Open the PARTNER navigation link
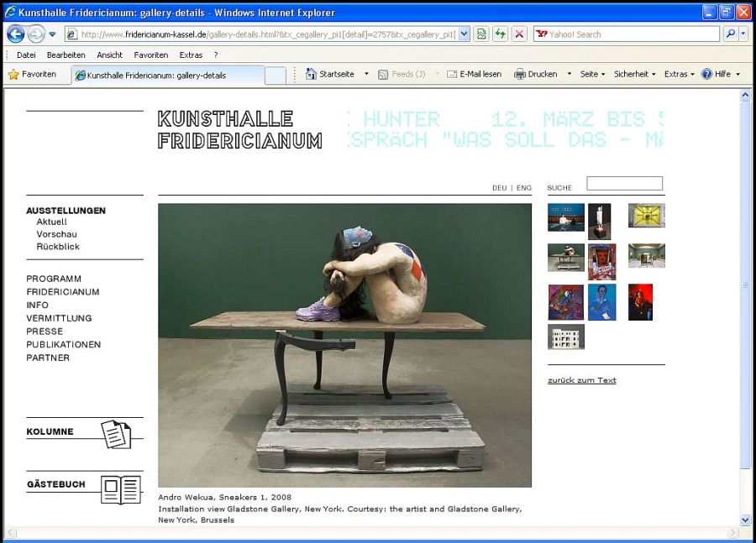The image size is (756, 543). pyautogui.click(x=48, y=358)
